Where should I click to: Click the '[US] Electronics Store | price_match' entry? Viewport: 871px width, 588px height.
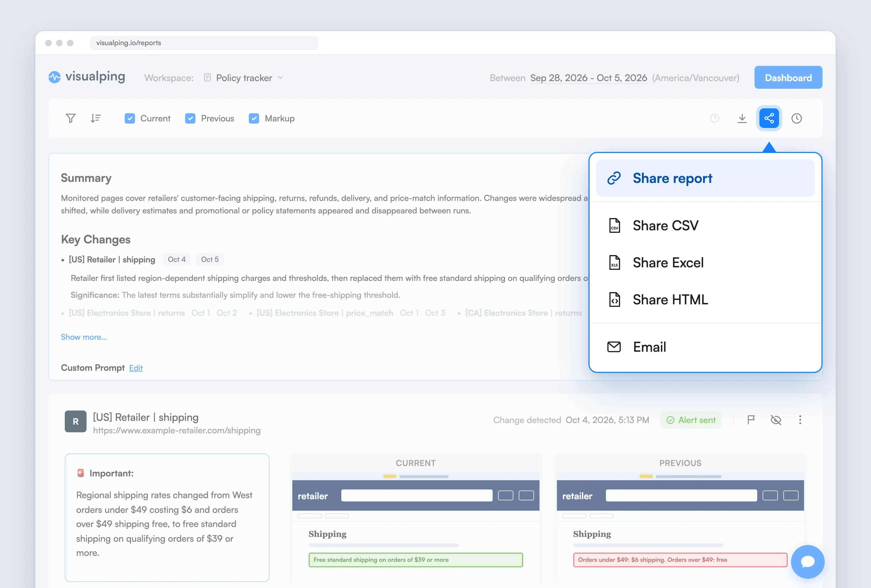(324, 313)
